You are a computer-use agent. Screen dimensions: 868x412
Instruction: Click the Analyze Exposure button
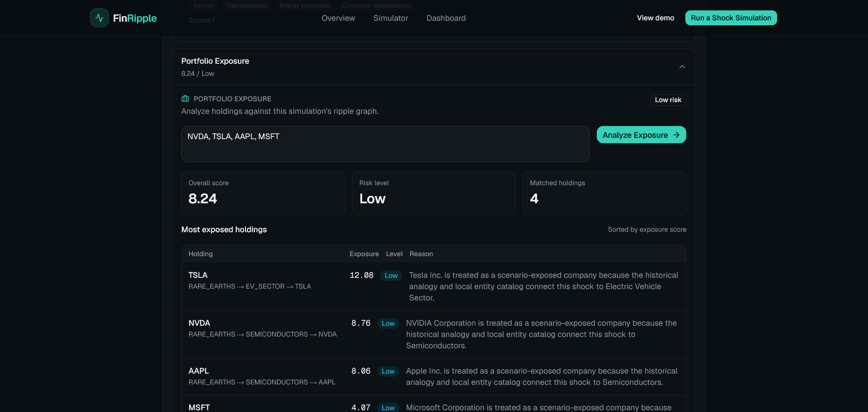[x=642, y=135]
